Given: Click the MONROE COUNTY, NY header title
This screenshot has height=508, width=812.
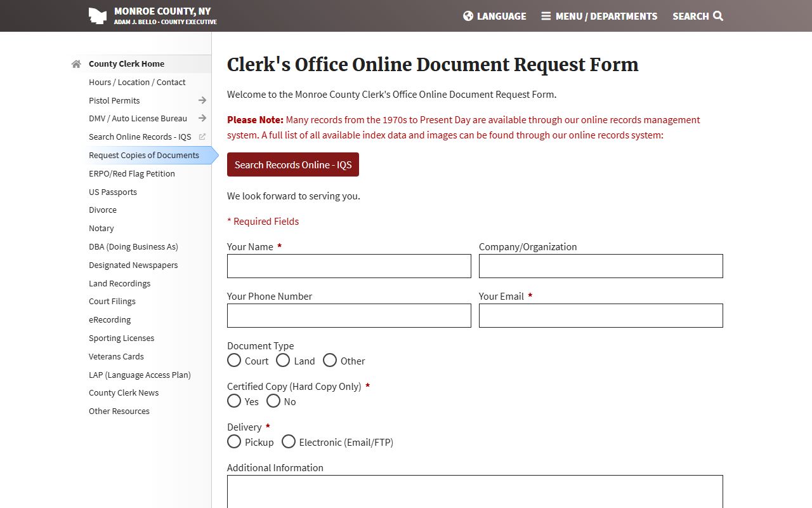Looking at the screenshot, I should coord(162,11).
